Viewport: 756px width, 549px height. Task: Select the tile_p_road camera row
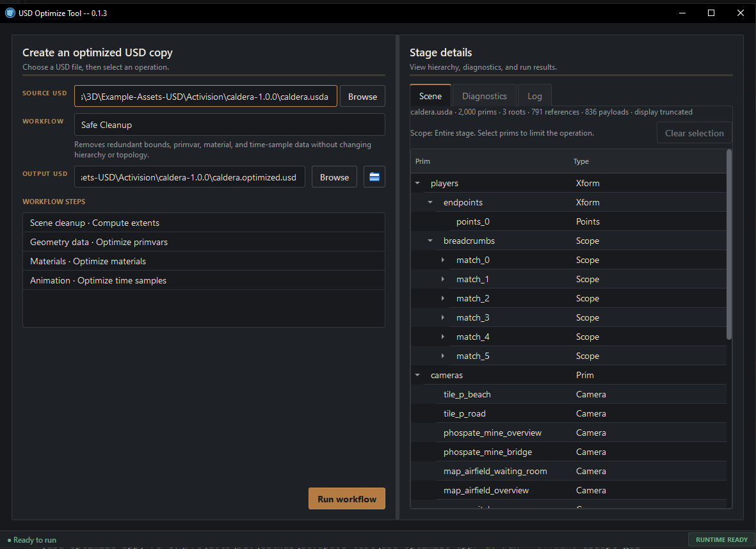[x=568, y=413]
